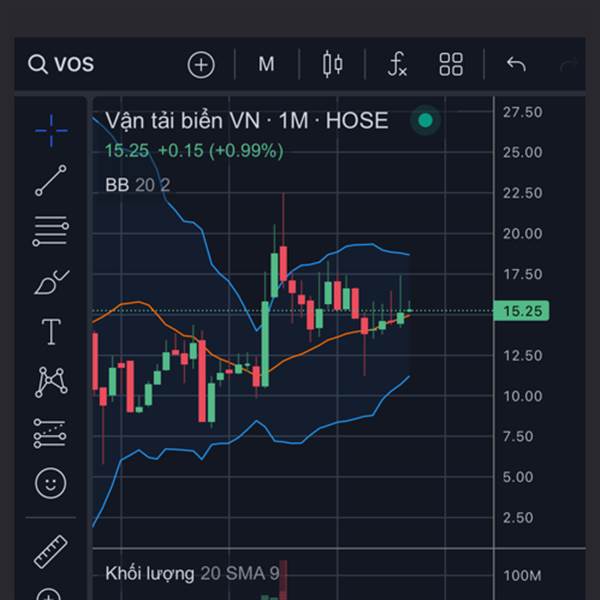600x600 pixels.
Task: Select the BB 20 2 indicator legend
Action: tap(137, 185)
